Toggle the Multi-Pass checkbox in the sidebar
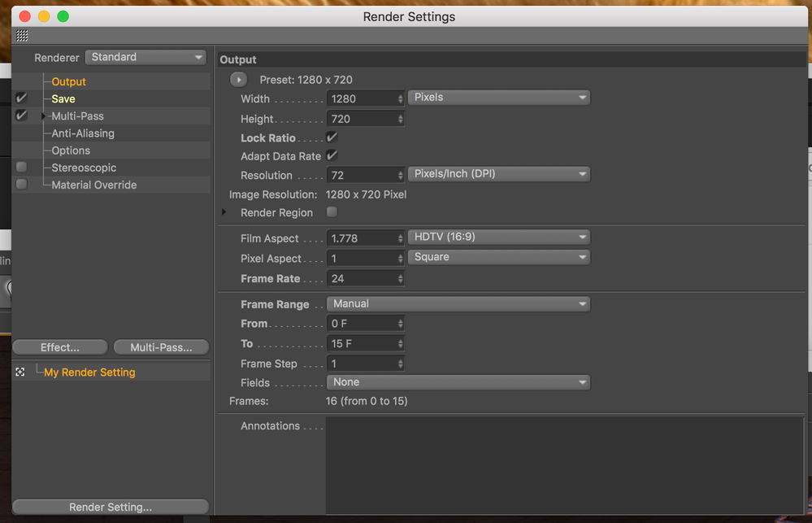812x523 pixels. point(21,115)
